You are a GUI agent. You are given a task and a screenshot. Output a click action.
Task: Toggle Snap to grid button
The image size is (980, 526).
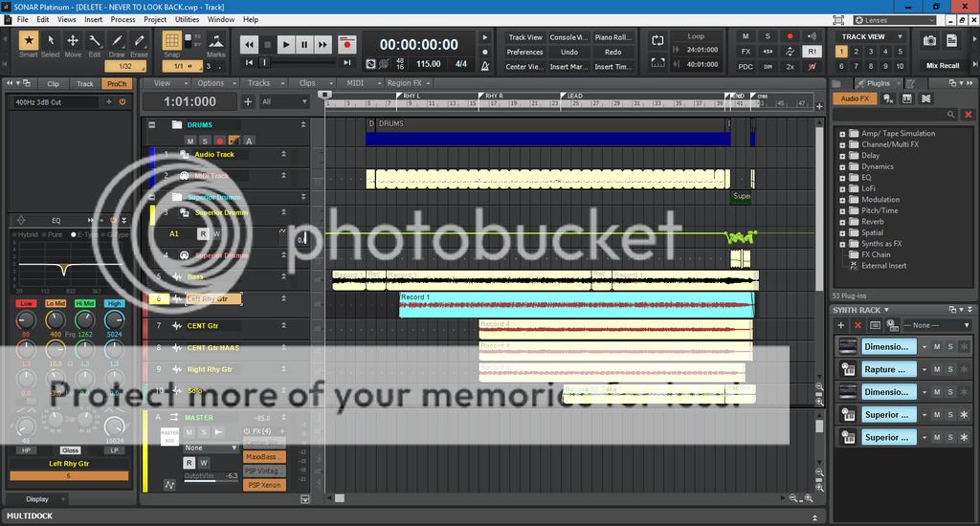(172, 41)
